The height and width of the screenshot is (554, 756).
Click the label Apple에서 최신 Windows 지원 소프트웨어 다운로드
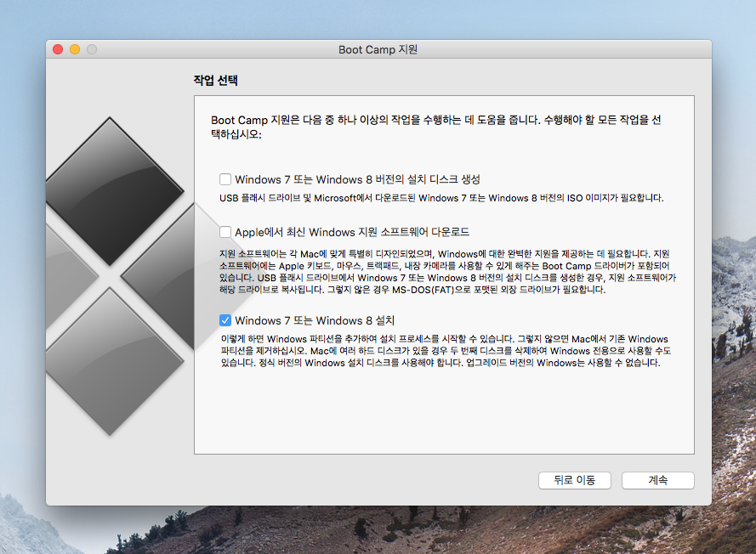click(x=352, y=232)
